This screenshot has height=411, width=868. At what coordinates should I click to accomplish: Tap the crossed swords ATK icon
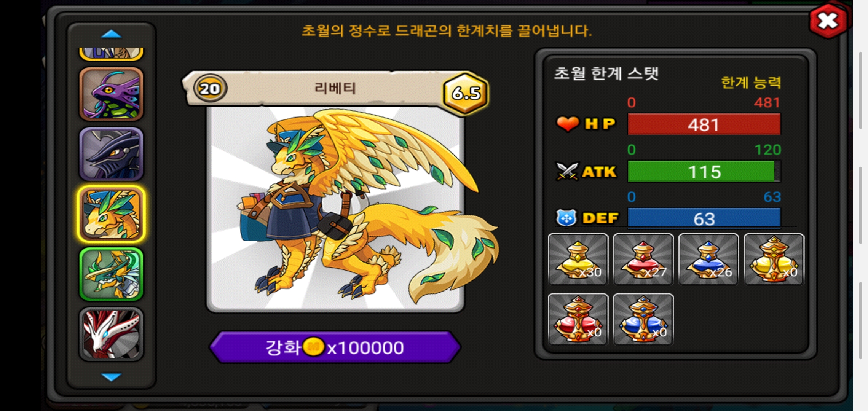567,171
